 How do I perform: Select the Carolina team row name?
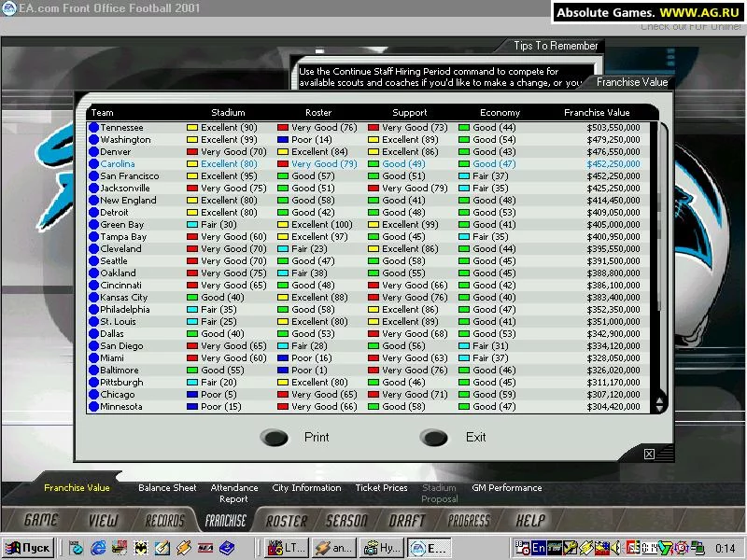(118, 164)
